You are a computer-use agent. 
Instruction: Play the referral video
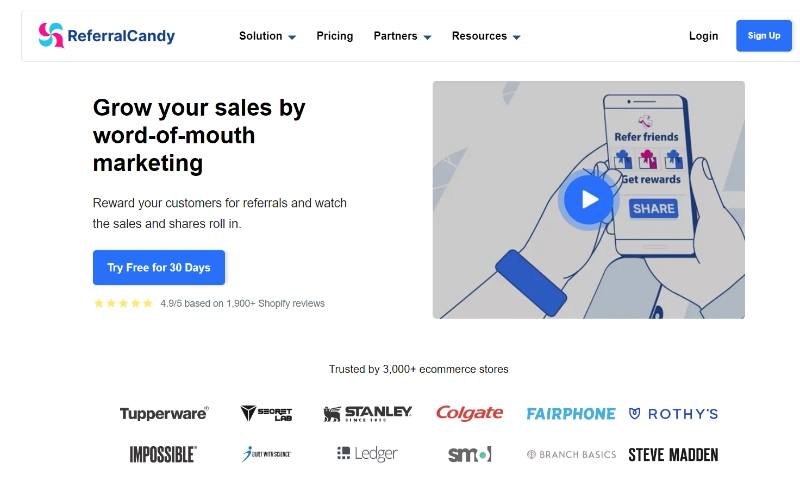point(587,199)
